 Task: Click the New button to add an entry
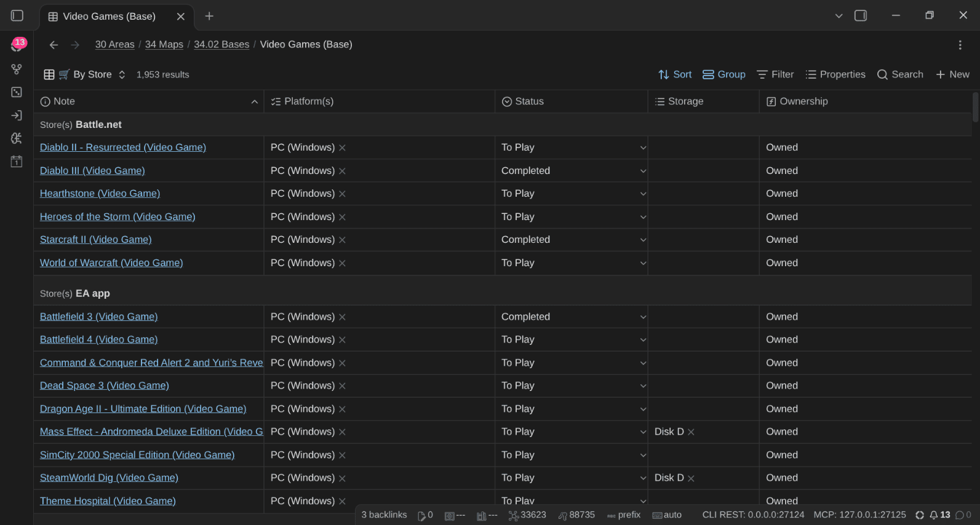tap(952, 74)
